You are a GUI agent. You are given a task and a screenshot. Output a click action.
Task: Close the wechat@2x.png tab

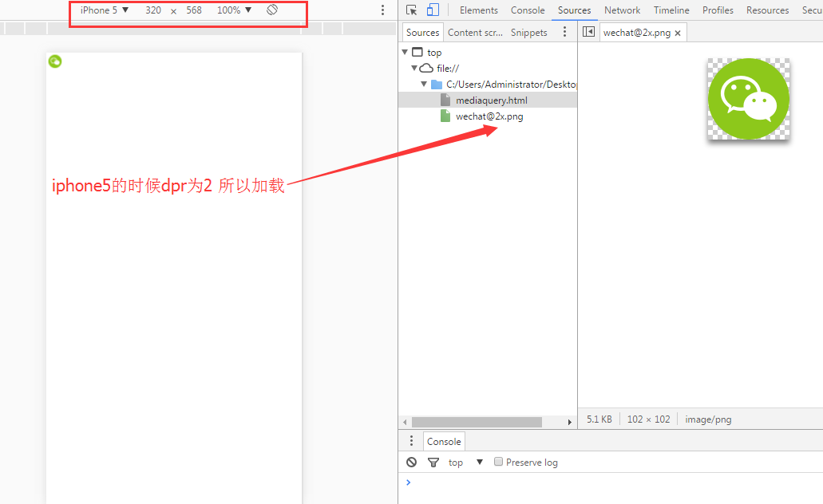coord(678,33)
